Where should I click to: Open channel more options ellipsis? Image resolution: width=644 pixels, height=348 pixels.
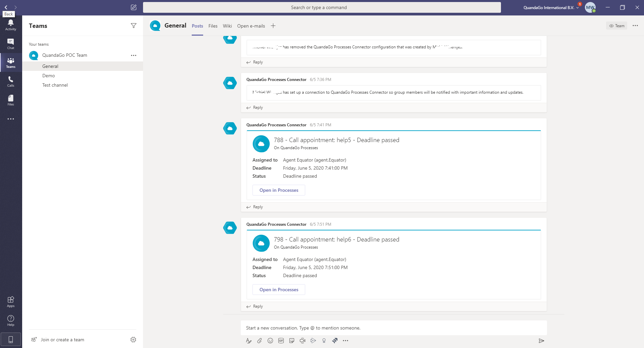click(635, 26)
